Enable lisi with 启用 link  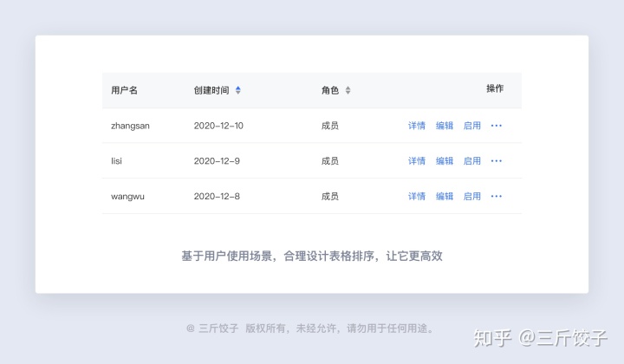tap(472, 161)
